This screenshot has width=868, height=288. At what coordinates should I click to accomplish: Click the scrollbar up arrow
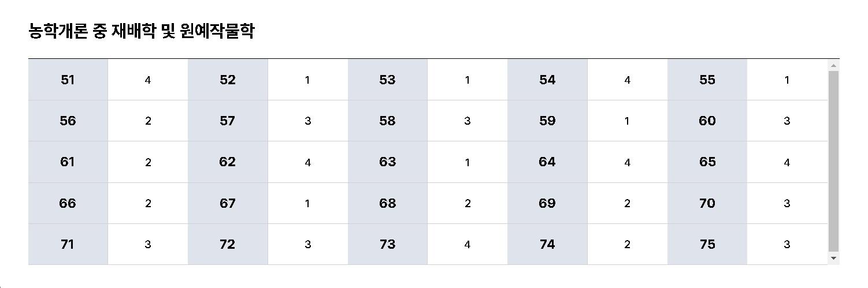coord(833,65)
